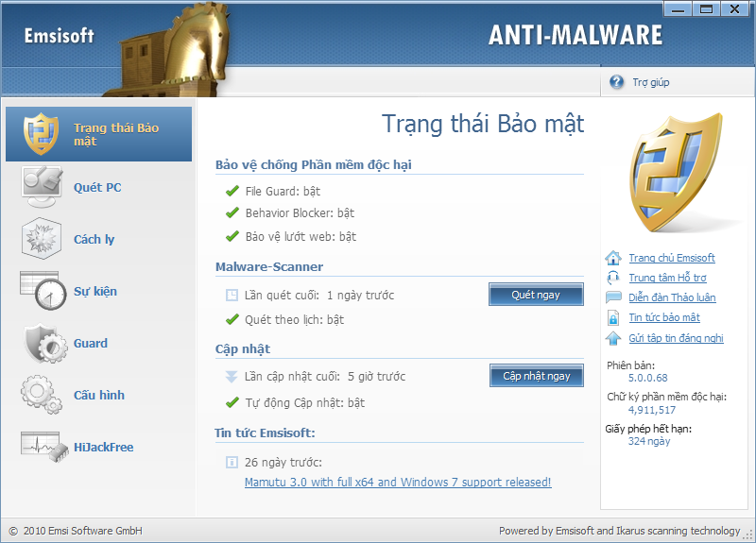
Task: Launch the HiJackFree chip icon
Action: click(44, 447)
